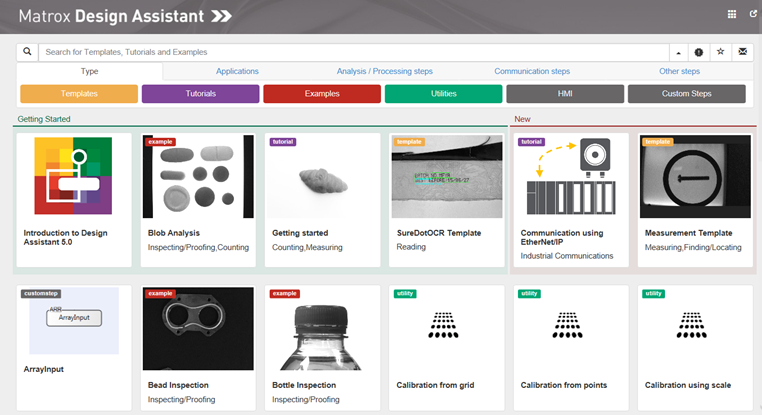
Task: Open the Blob Analysis pills thumbnail
Action: click(x=198, y=176)
